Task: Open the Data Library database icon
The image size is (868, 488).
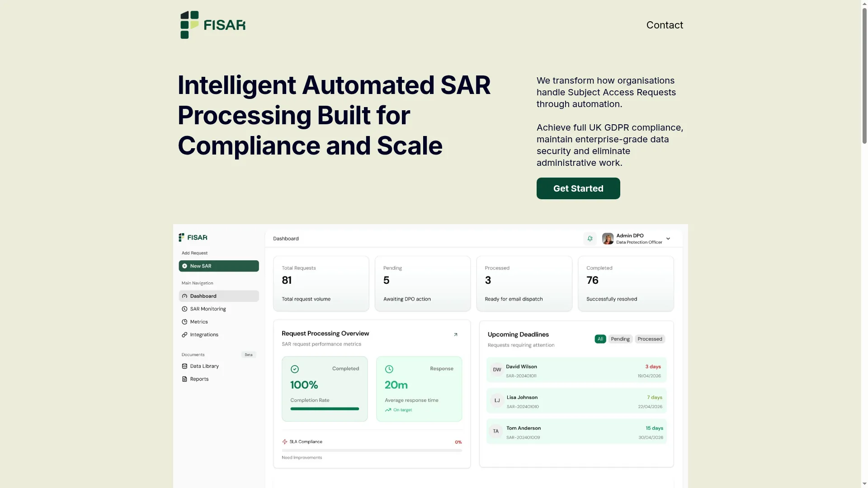Action: (184, 366)
